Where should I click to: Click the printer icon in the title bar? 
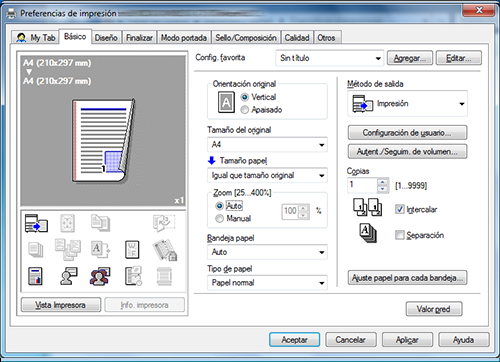tap(11, 14)
